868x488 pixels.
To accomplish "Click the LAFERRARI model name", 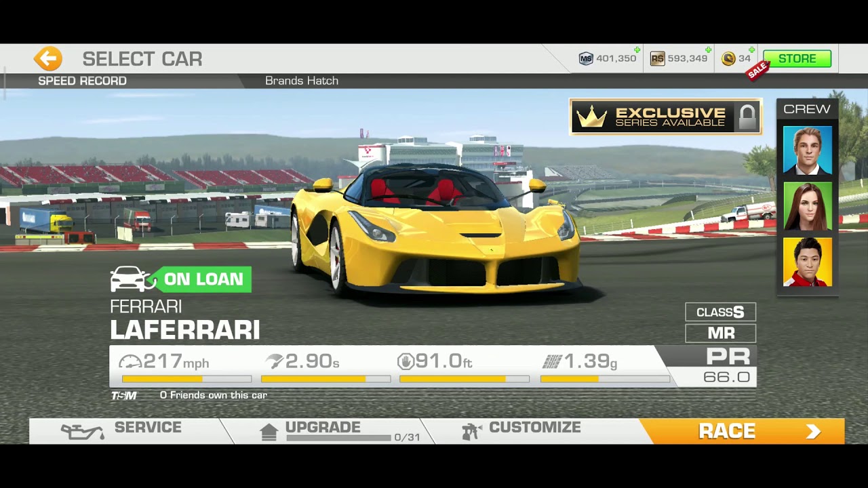I will [x=185, y=330].
